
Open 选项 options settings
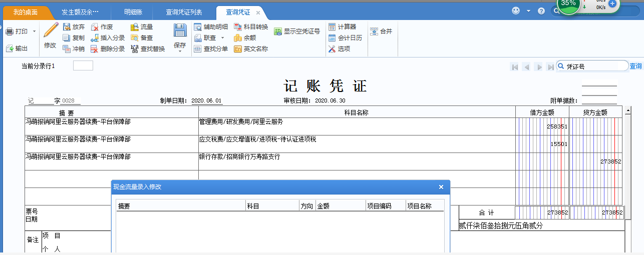coord(339,49)
